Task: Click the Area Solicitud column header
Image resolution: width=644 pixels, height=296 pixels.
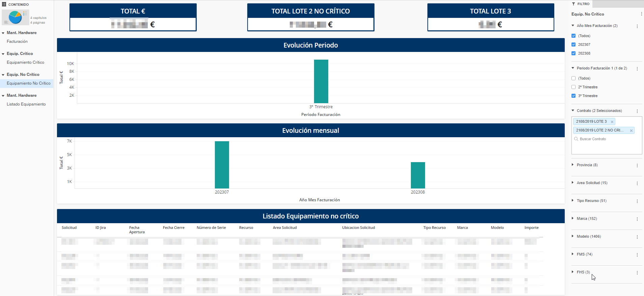Action: pyautogui.click(x=285, y=228)
